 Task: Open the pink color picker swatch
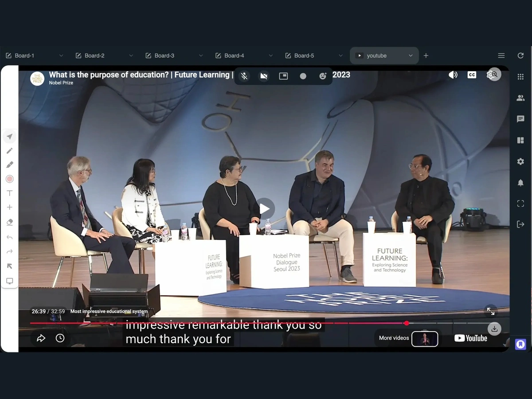click(9, 179)
